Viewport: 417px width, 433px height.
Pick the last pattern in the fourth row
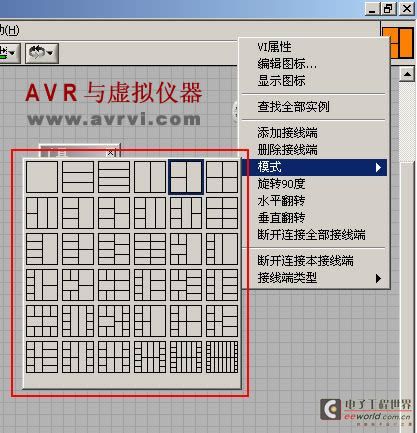(x=222, y=285)
